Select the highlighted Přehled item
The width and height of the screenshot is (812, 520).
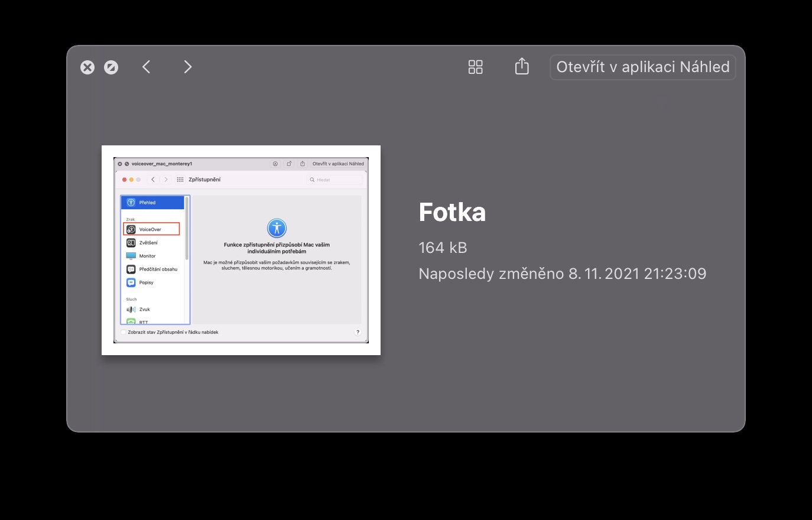pos(152,203)
